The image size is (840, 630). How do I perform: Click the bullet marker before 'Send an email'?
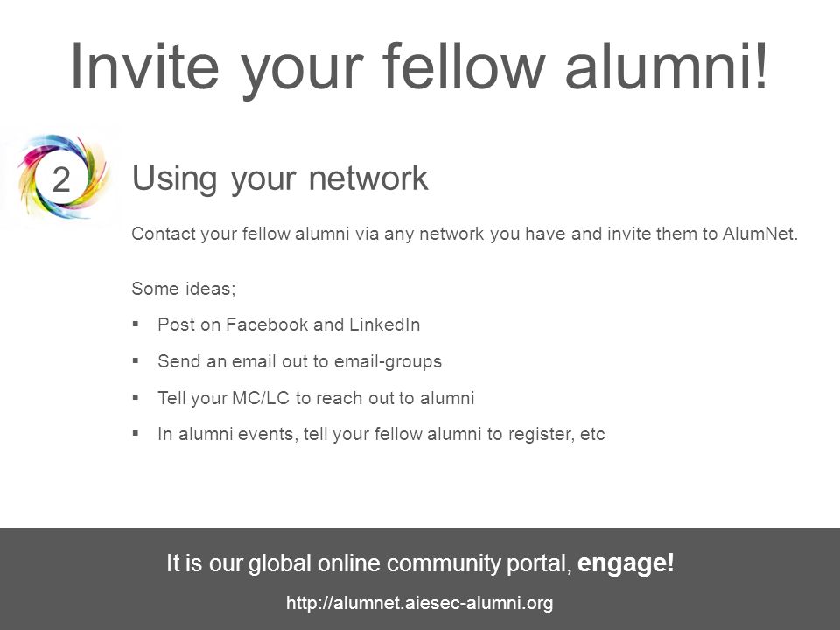point(136,361)
